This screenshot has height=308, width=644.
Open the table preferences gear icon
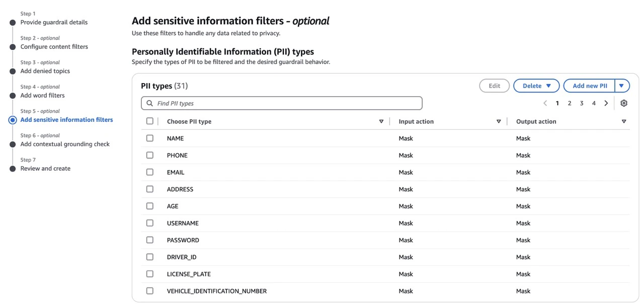pyautogui.click(x=624, y=103)
